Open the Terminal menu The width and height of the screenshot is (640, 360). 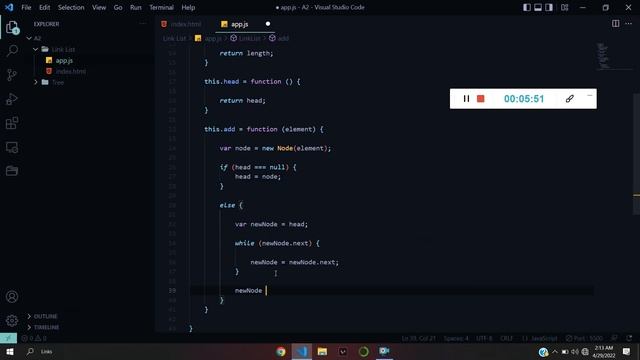pos(161,7)
